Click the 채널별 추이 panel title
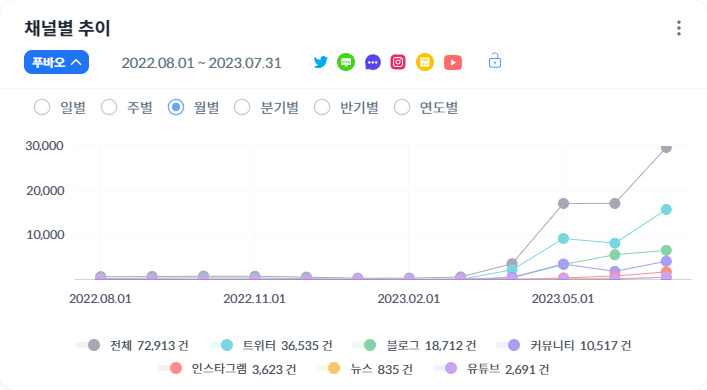 tap(67, 28)
